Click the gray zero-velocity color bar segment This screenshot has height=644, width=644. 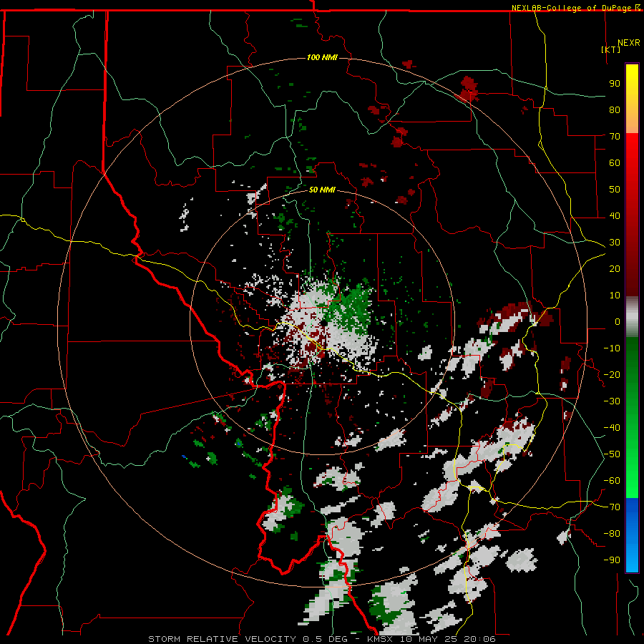click(632, 317)
